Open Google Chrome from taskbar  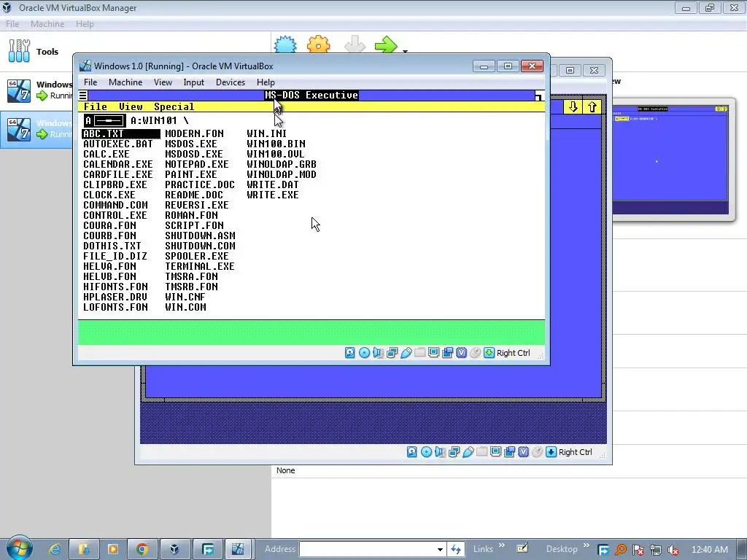(142, 550)
